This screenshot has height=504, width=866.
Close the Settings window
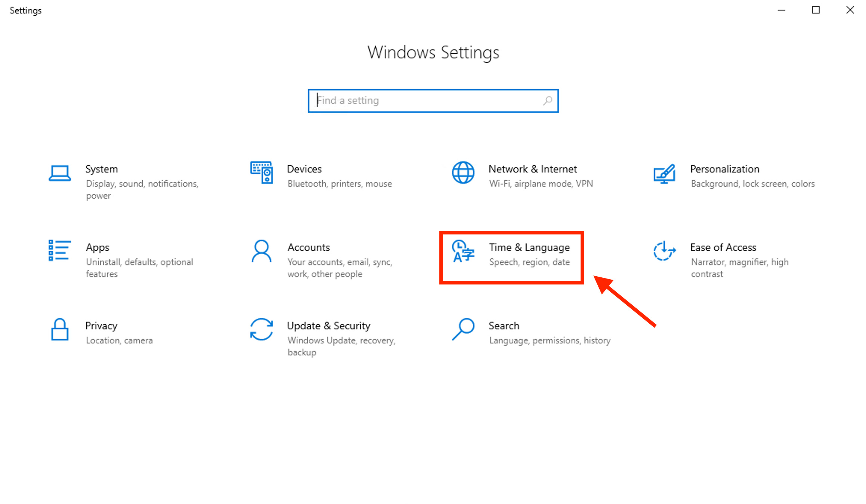850,10
